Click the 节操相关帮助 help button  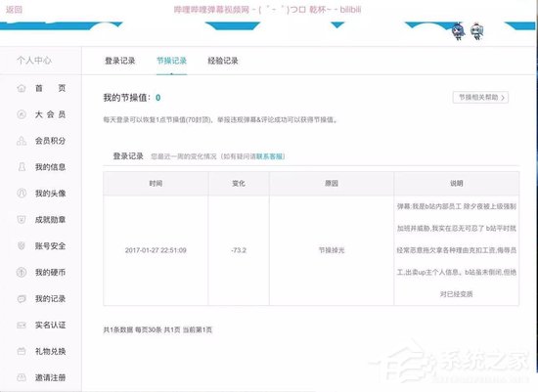480,98
